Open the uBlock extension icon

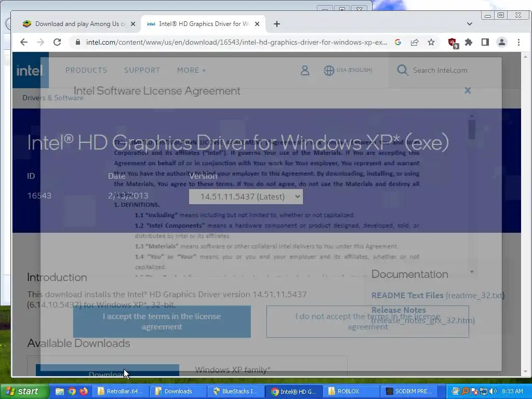point(453,43)
